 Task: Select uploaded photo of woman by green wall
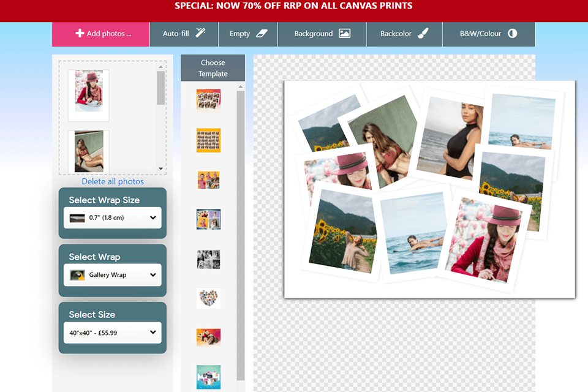pos(88,151)
